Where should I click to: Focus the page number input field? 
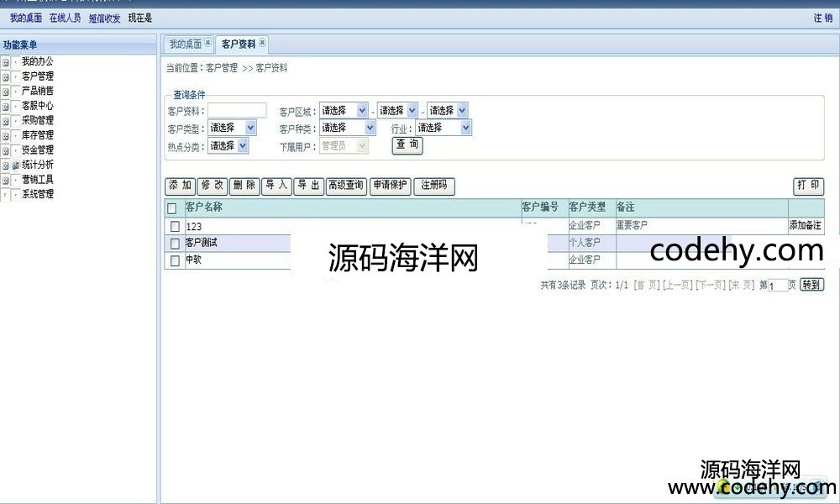tap(778, 286)
